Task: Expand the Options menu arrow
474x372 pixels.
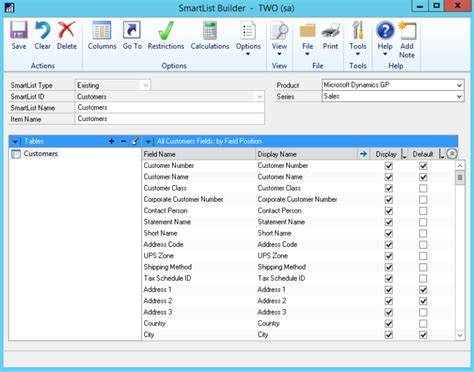Action: (x=248, y=54)
